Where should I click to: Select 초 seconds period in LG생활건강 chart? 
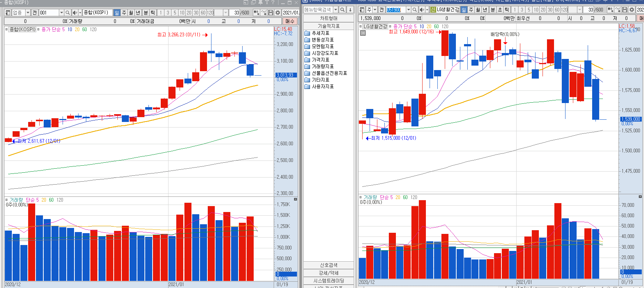tap(500, 10)
